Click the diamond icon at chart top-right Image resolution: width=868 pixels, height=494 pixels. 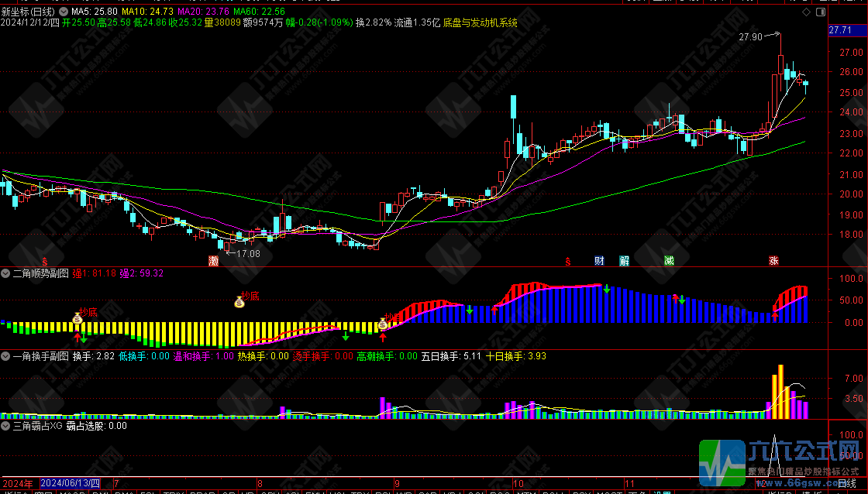[x=806, y=13]
